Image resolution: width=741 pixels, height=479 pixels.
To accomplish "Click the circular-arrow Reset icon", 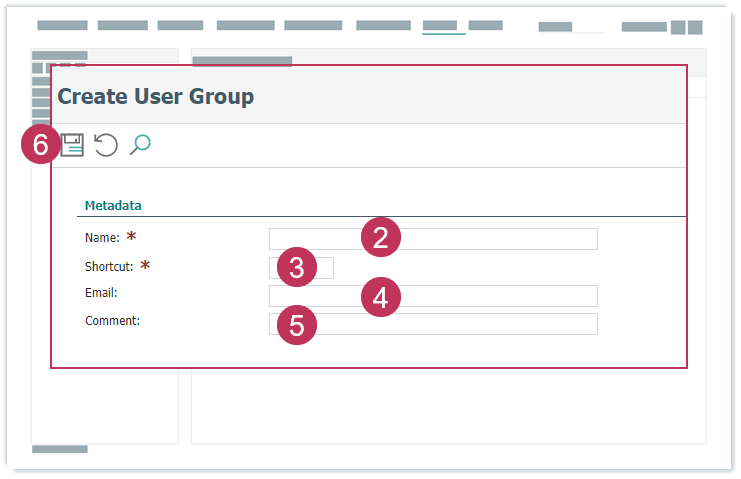I will pyautogui.click(x=106, y=146).
